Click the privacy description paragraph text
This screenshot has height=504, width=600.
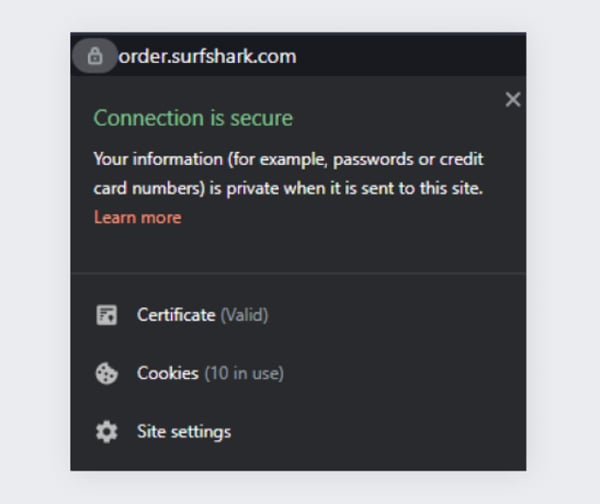pyautogui.click(x=288, y=173)
